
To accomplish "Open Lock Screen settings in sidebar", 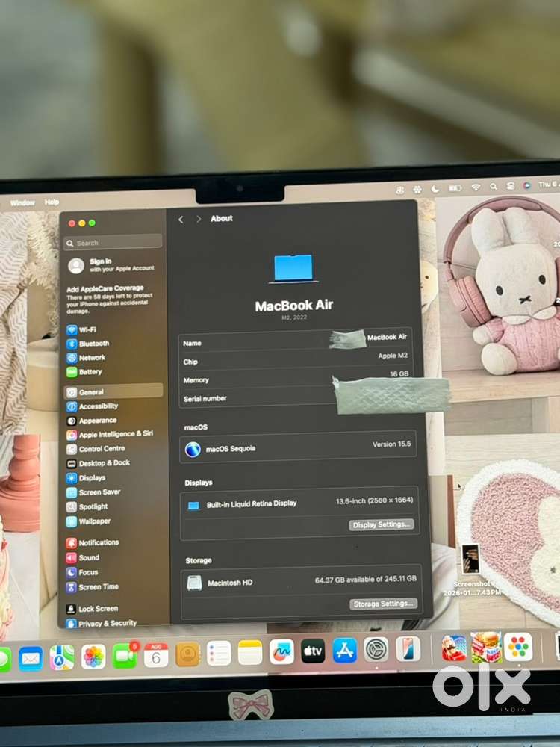I will 92,609.
